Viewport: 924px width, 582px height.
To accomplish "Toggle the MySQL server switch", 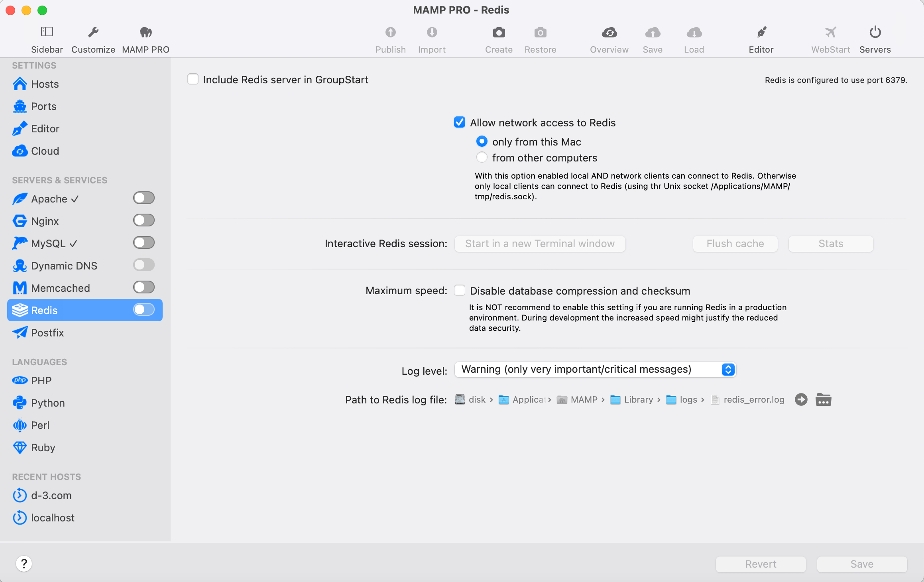I will click(144, 243).
